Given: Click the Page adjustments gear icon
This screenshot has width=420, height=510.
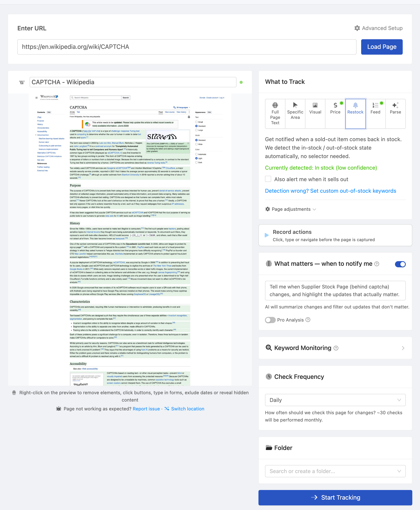Looking at the screenshot, I should point(267,209).
